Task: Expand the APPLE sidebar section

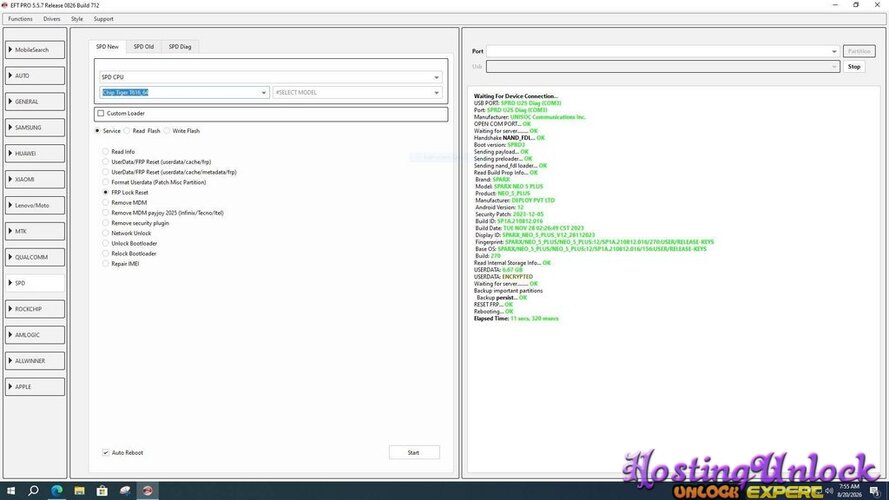Action: pos(35,387)
